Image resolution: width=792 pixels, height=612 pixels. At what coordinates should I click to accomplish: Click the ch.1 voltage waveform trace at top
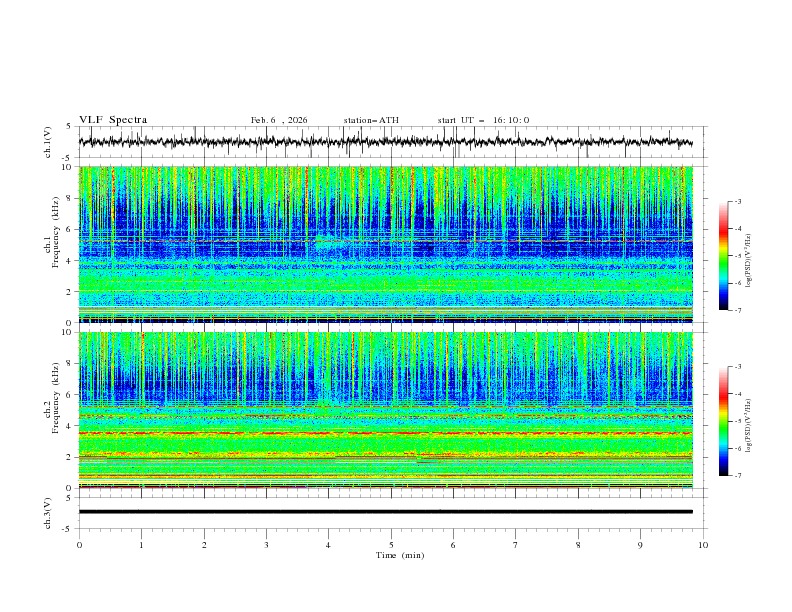coord(385,142)
